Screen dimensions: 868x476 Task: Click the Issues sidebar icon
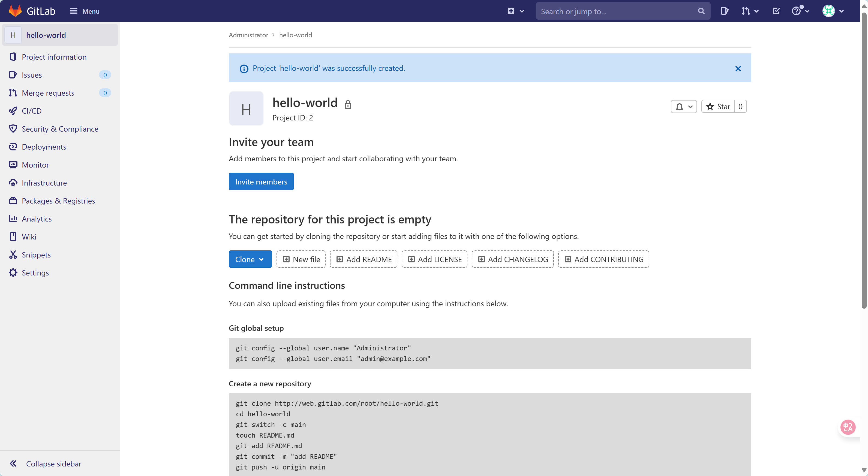point(13,75)
